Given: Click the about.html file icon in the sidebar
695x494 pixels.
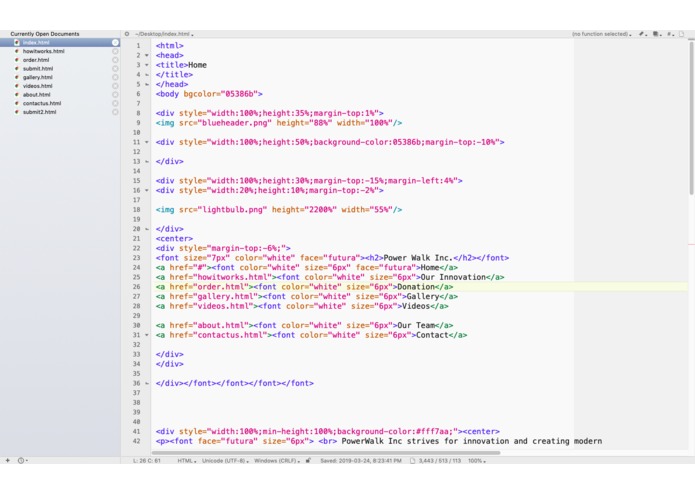Looking at the screenshot, I should pyautogui.click(x=16, y=94).
